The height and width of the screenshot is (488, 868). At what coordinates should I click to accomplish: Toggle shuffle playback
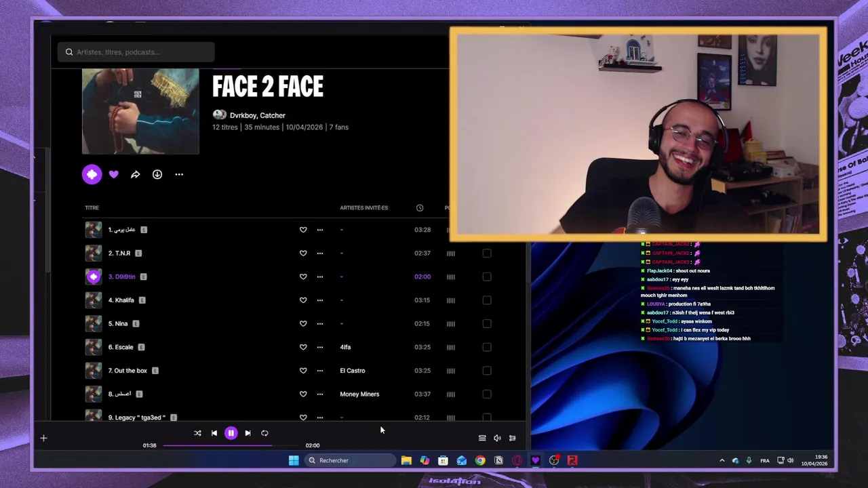(x=197, y=433)
